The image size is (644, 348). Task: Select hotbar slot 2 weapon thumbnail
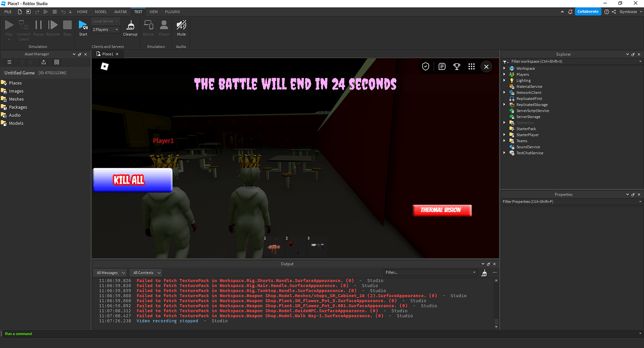[x=294, y=246]
